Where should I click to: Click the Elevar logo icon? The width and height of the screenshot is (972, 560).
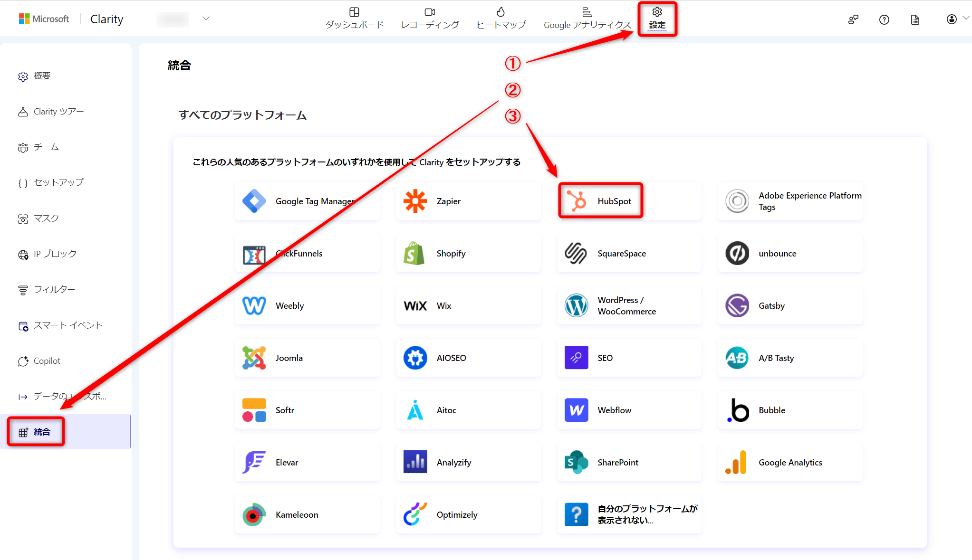(x=254, y=462)
